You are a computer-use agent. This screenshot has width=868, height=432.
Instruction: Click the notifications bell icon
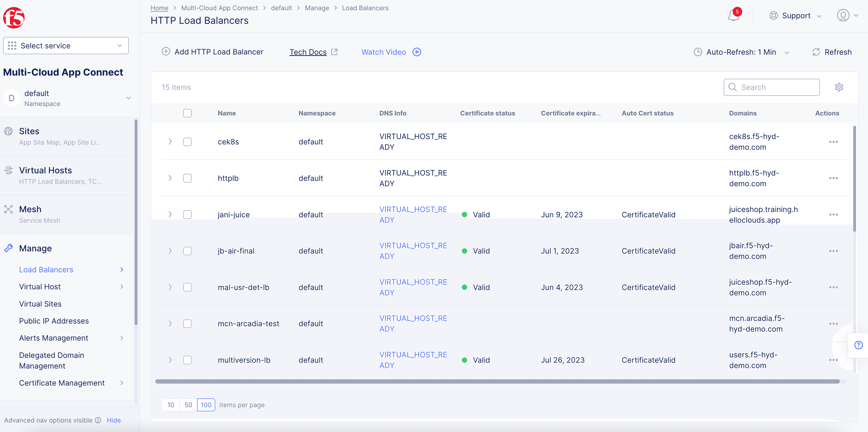pos(733,16)
